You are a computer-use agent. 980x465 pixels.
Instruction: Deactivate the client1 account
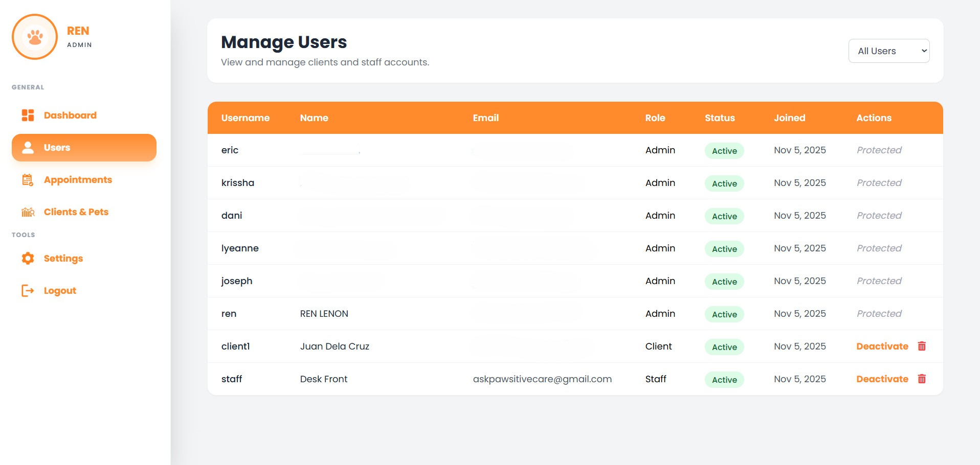click(x=882, y=346)
